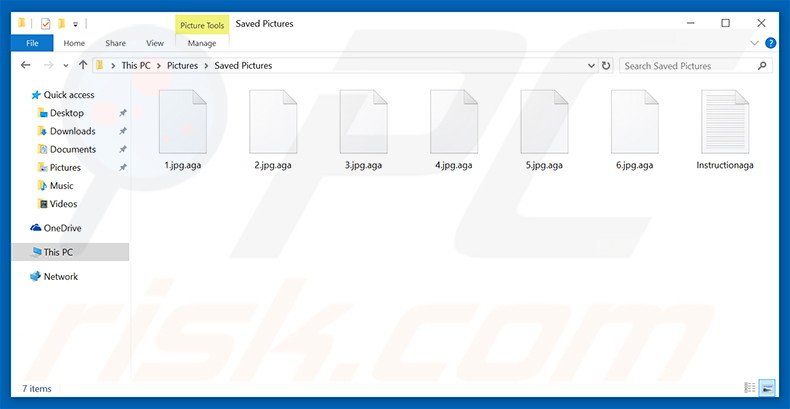Click the Search Saved Pictures field
The image size is (790, 409).
[695, 66]
